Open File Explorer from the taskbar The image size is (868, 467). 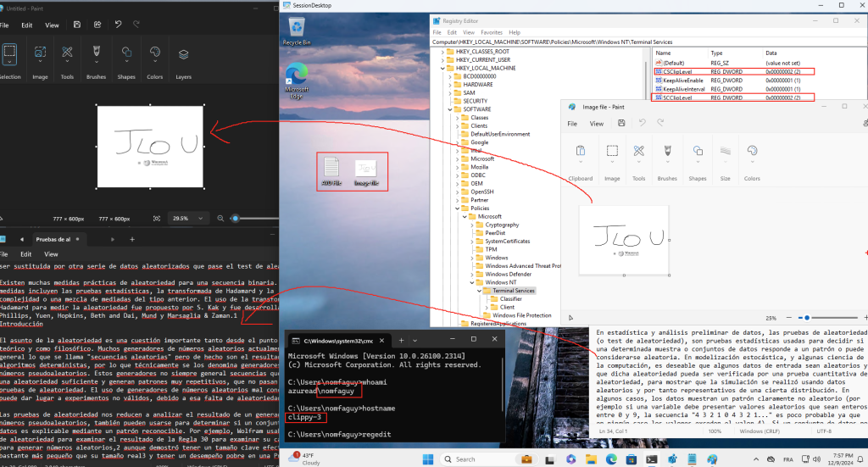pyautogui.click(x=591, y=459)
